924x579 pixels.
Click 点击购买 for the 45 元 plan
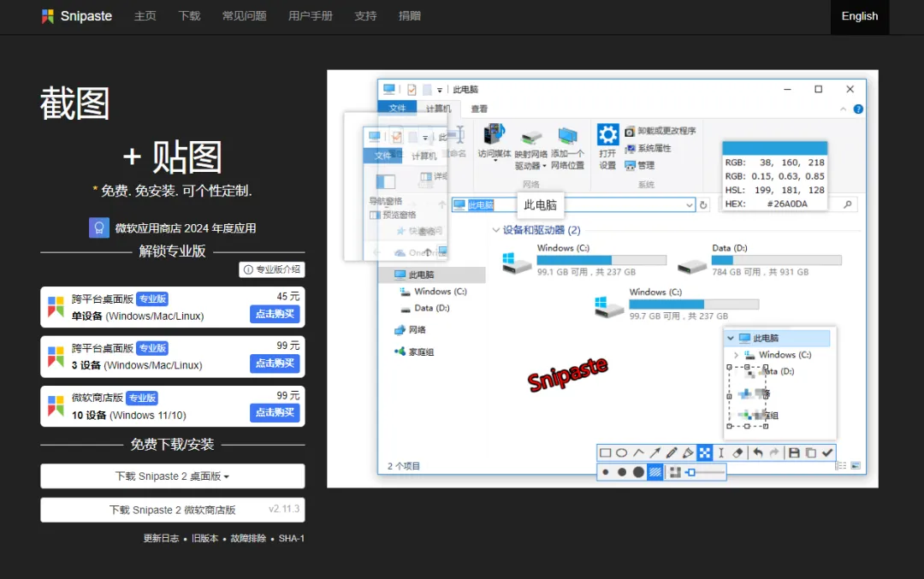[275, 314]
